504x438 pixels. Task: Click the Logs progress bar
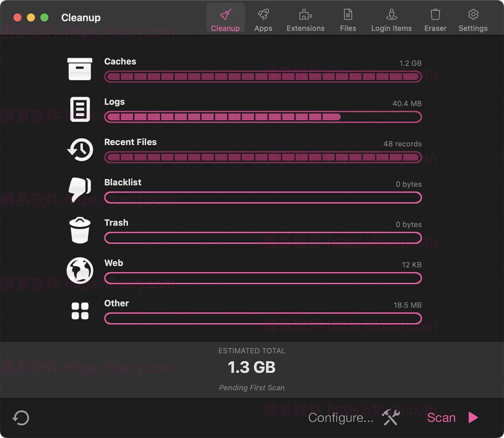pos(263,117)
